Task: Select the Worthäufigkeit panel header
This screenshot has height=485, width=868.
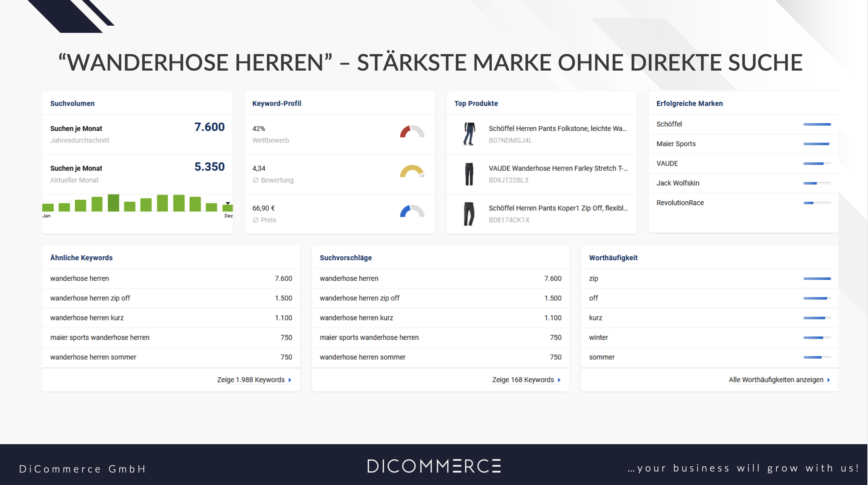Action: [x=613, y=258]
